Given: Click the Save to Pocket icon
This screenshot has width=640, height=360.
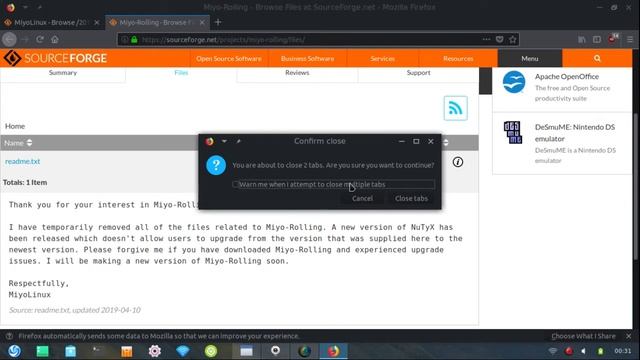Looking at the screenshot, I should pos(500,40).
